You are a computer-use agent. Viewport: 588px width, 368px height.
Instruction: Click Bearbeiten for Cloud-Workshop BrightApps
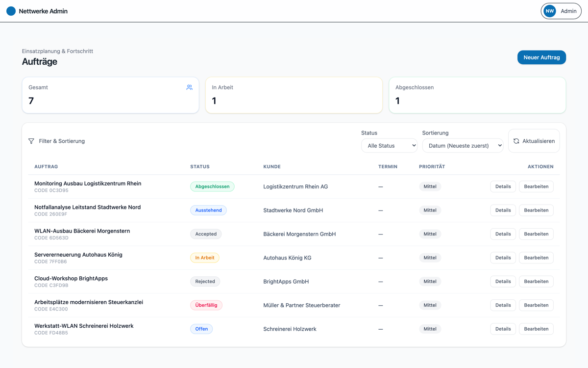pos(536,281)
